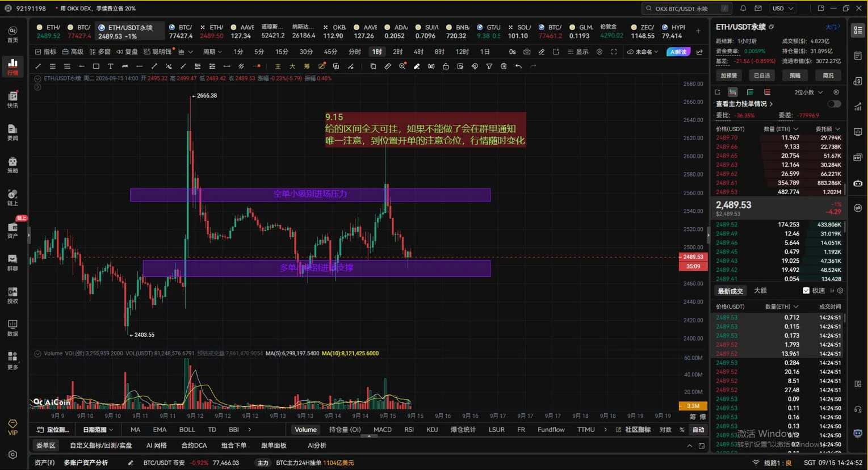The width and height of the screenshot is (868, 470).
Task: Collapse the bottom order panel chevron
Action: [690, 446]
